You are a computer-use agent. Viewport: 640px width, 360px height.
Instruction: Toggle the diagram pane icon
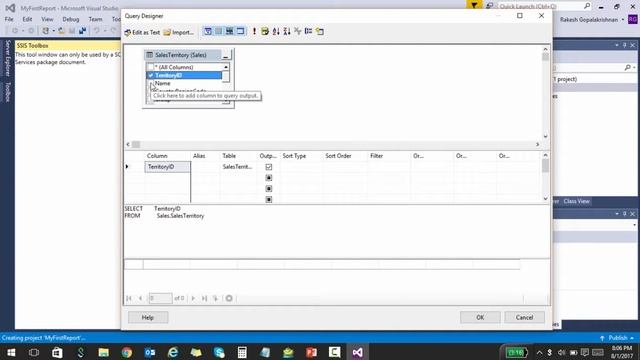(208, 31)
